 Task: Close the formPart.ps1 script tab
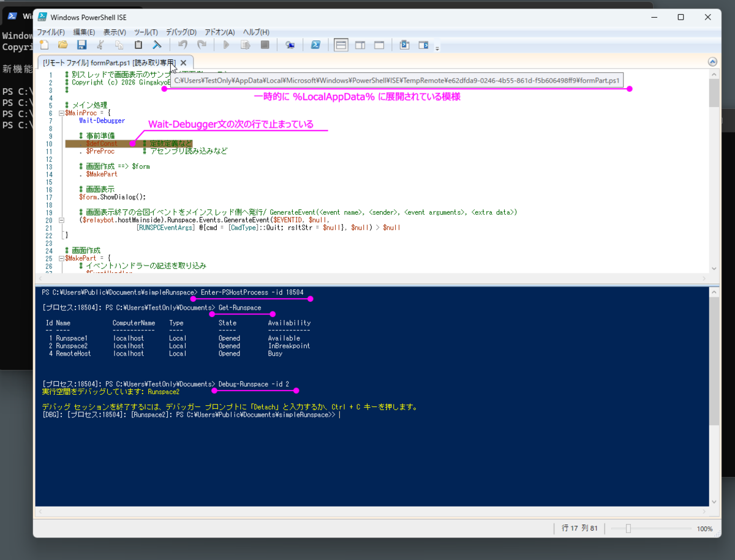(x=183, y=62)
